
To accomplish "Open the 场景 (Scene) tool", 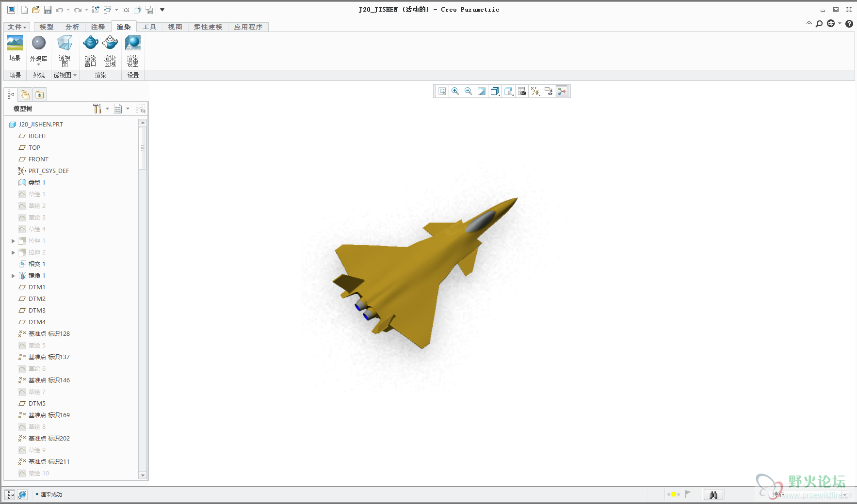I will (x=15, y=48).
